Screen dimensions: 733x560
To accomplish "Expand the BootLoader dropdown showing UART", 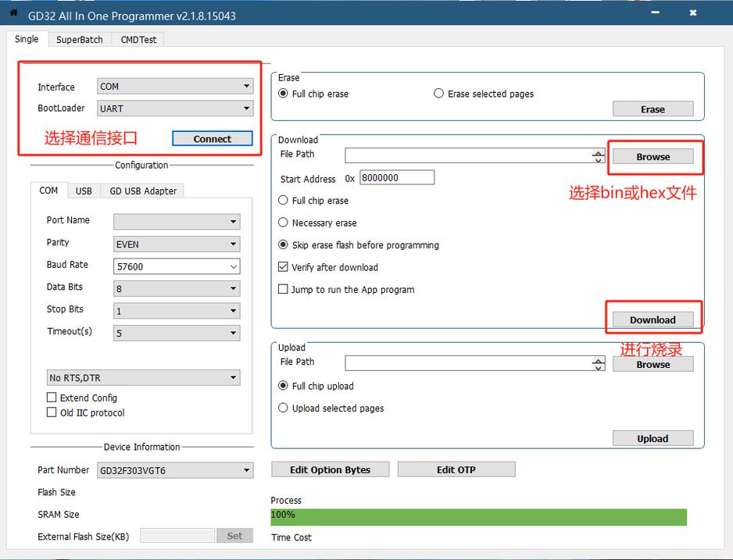I will click(x=175, y=109).
